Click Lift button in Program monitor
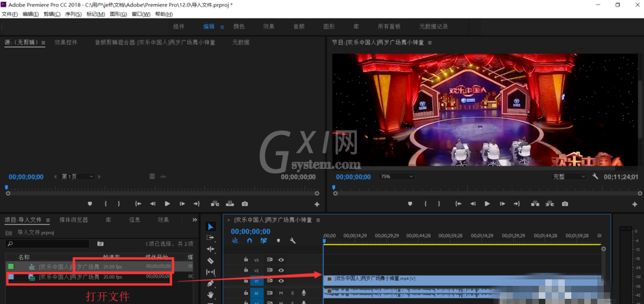Viewport: 644px width, 304px height. (x=535, y=204)
